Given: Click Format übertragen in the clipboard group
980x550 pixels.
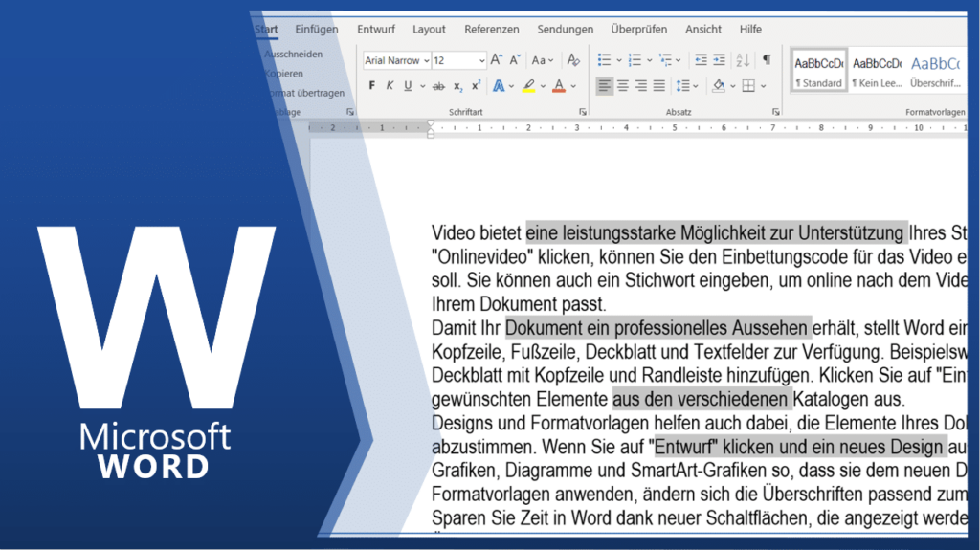Looking at the screenshot, I should (x=304, y=93).
